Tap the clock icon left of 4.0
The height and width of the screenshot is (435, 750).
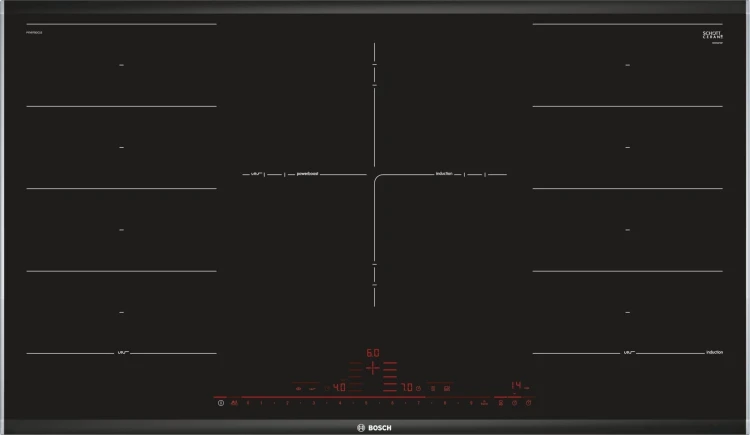point(327,389)
